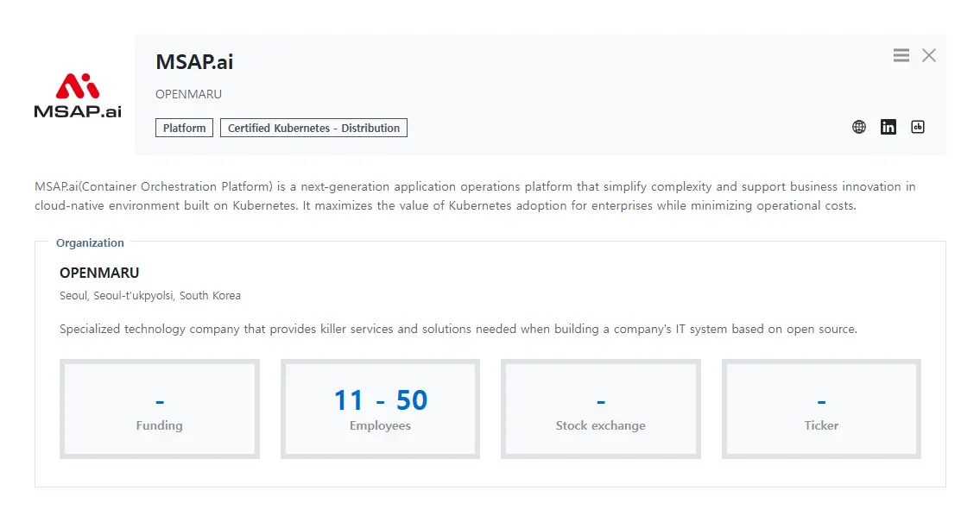Viewport: 980px width, 522px height.
Task: Click the bold OPENMARU organization name
Action: coord(99,273)
